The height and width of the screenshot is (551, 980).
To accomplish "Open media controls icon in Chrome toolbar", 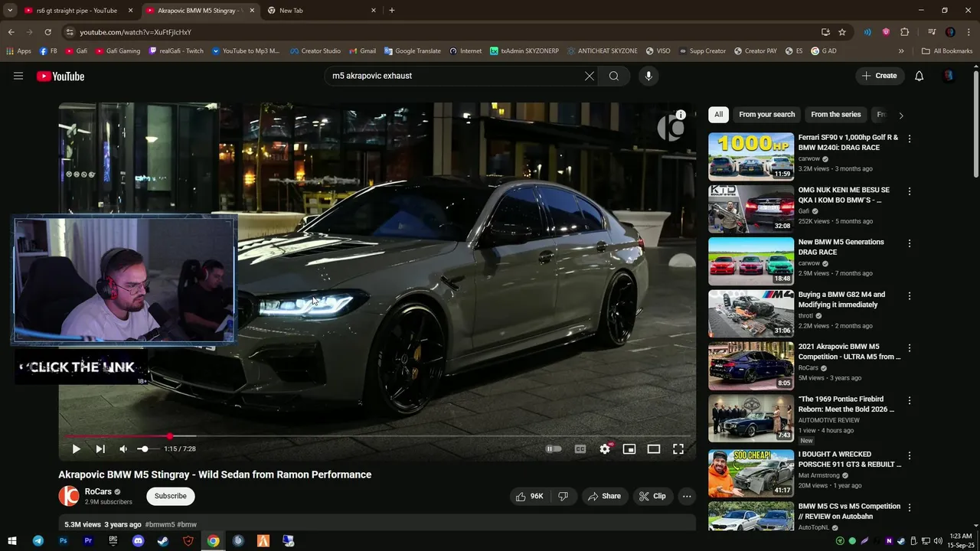I will [932, 32].
